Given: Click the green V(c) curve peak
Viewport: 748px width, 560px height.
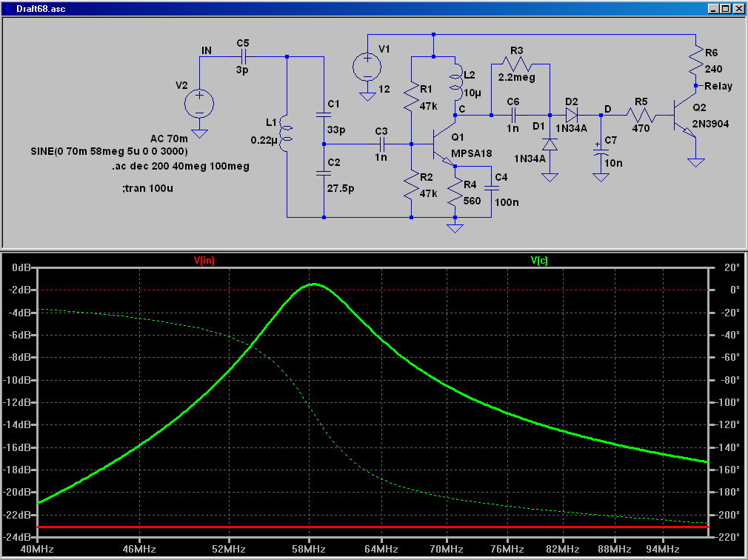Looking at the screenshot, I should 313,284.
